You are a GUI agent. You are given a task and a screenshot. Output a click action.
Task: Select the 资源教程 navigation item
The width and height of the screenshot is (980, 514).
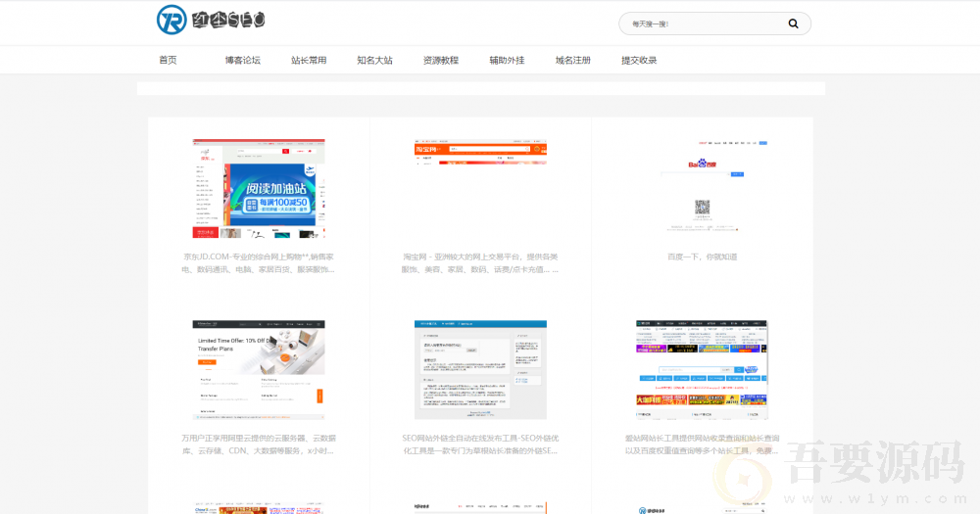[441, 60]
